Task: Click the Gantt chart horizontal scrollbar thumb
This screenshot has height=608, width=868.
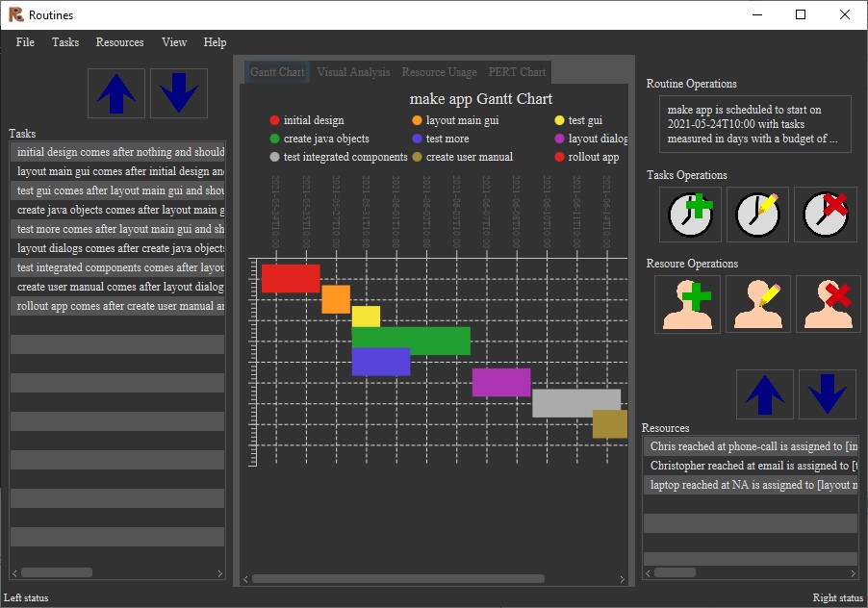Action: (398, 579)
